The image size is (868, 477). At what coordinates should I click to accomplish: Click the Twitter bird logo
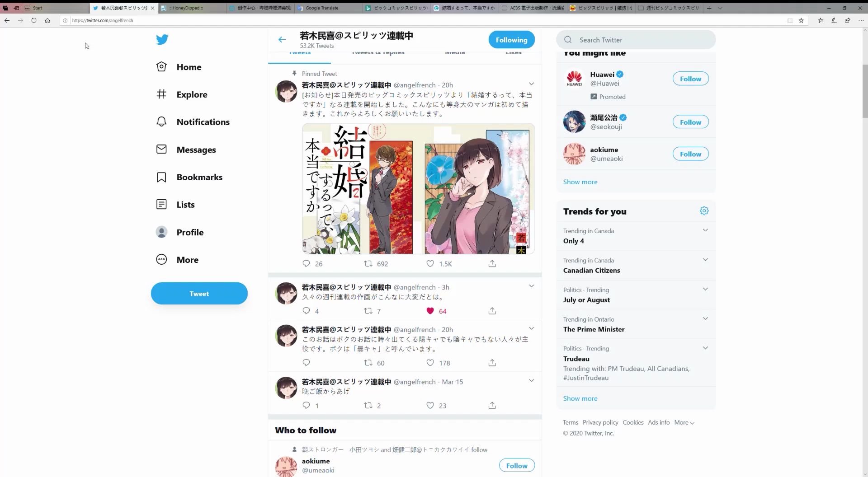click(x=162, y=39)
